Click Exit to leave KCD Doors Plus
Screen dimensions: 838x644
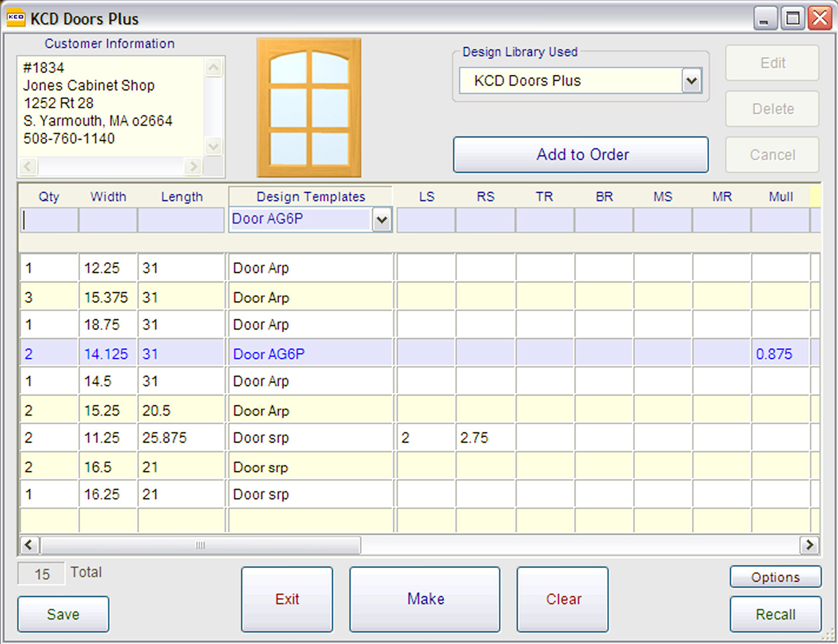[287, 599]
